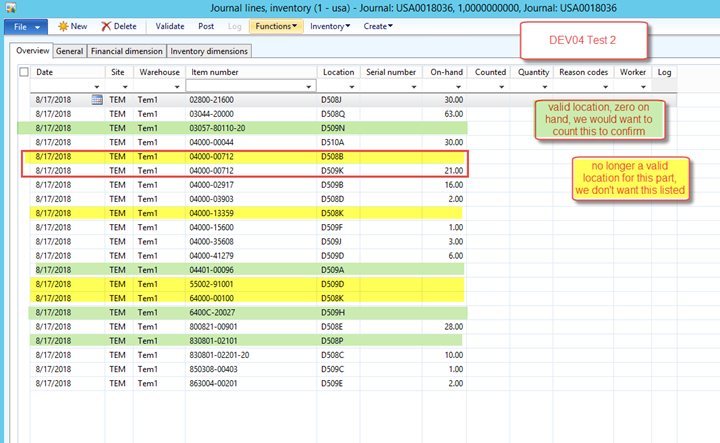Expand the Functions menu
Viewport: 720px width, 443px height.
point(276,26)
